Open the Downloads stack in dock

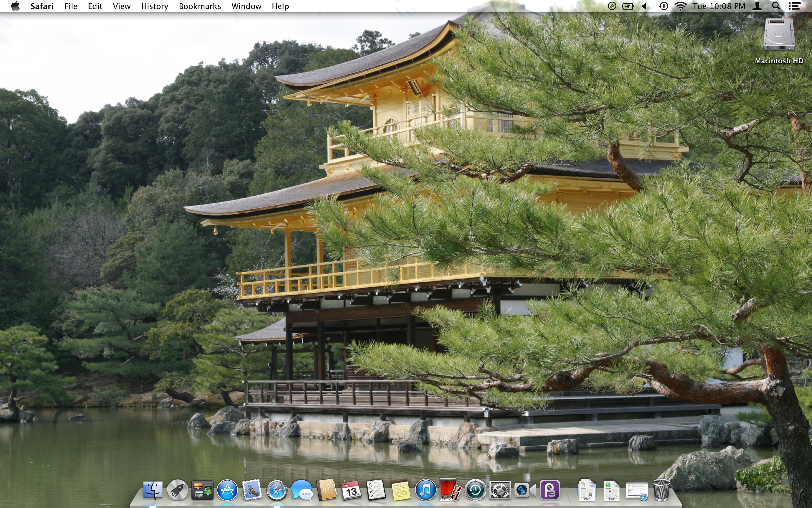[612, 490]
